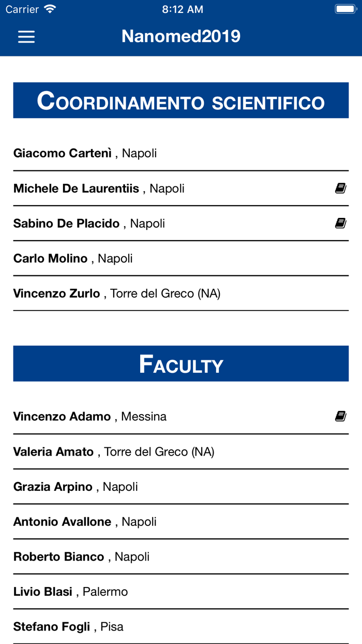Tap the Faculty section header

pos(181,364)
